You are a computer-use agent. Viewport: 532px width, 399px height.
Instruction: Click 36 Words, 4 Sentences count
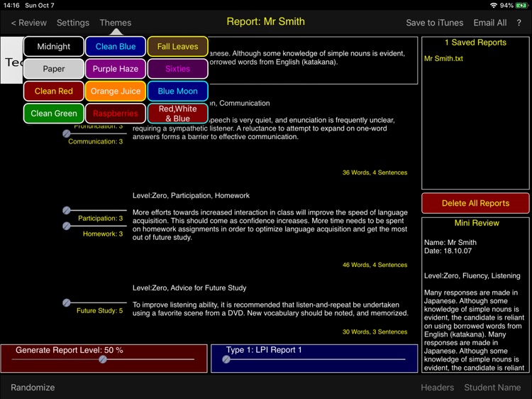[x=375, y=173]
